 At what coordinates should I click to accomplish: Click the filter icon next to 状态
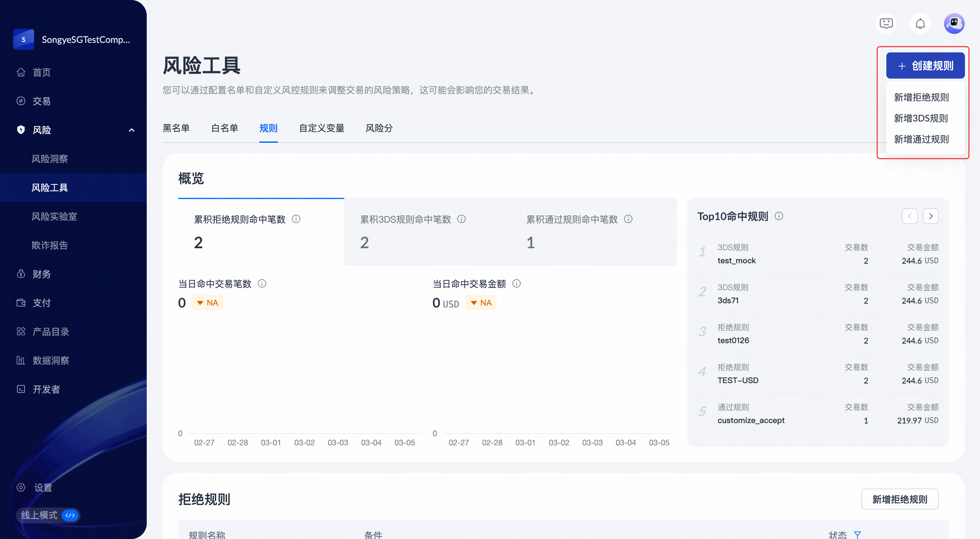[857, 534]
